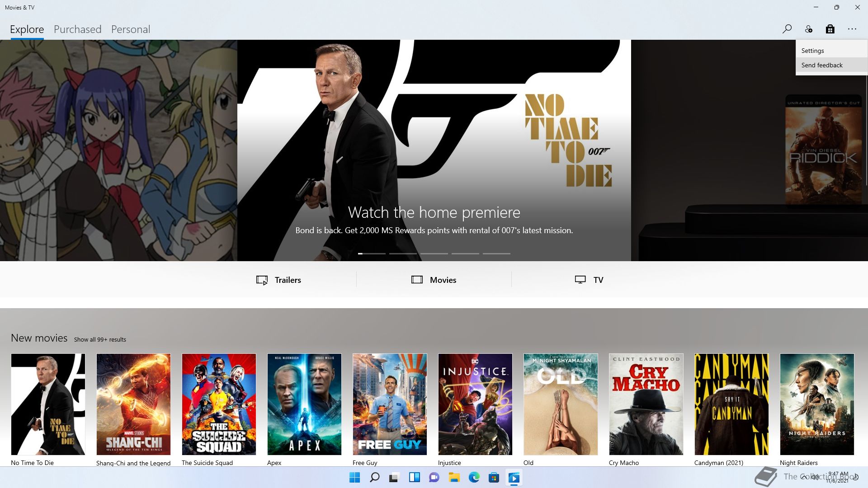The height and width of the screenshot is (488, 868).
Task: Open the Store shopping bag icon
Action: click(x=830, y=29)
